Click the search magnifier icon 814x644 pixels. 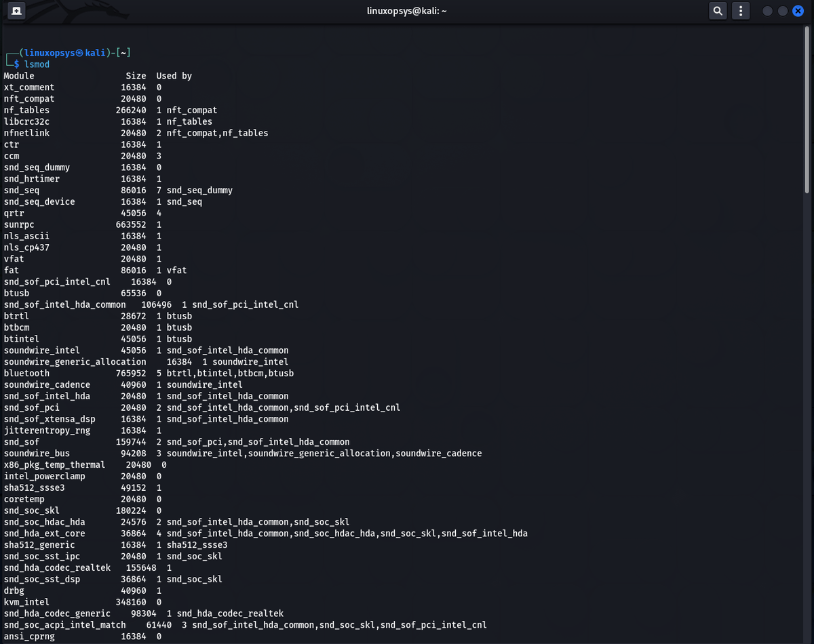(x=717, y=11)
